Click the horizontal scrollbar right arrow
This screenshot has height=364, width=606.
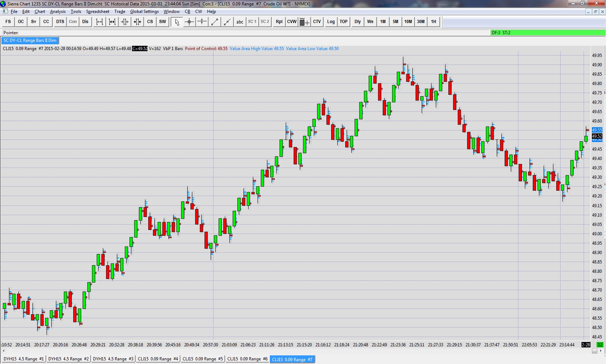pos(601,351)
